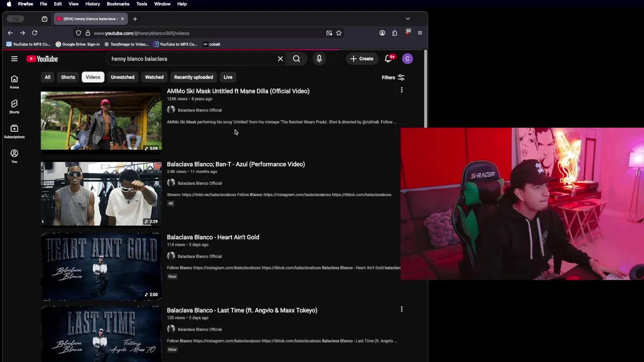
Task: Open the Firefox menu bar item
Action: pyautogui.click(x=25, y=4)
